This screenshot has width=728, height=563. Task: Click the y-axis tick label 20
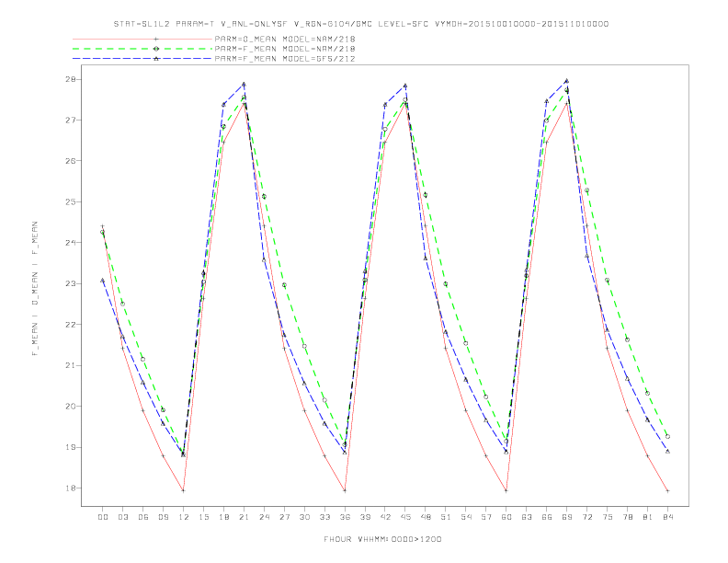(72, 407)
